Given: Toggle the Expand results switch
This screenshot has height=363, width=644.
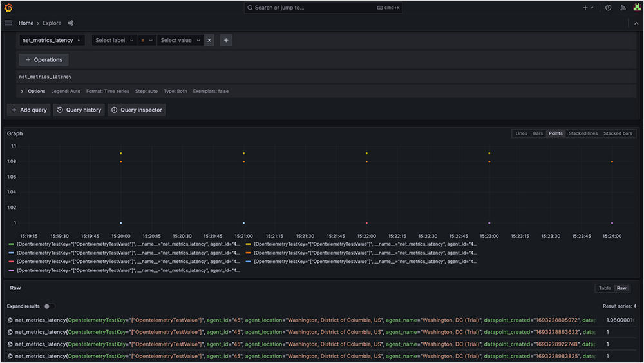Looking at the screenshot, I should coord(49,306).
